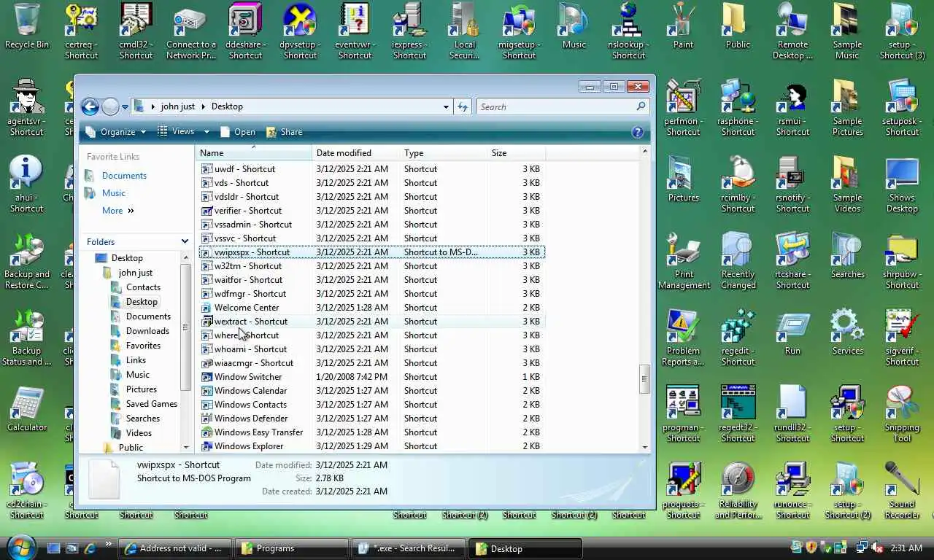This screenshot has height=560, width=934.
Task: Open Reliability and Performance icon
Action: pos(738,491)
